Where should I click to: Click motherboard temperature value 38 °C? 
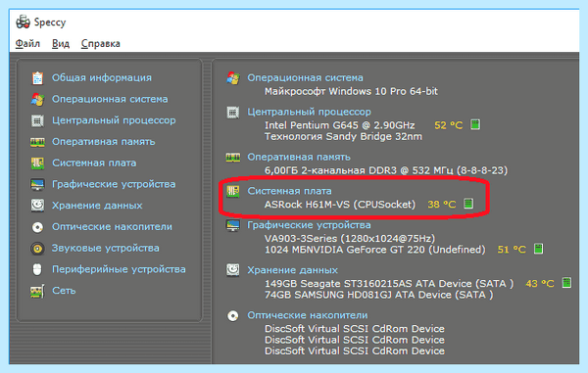coord(442,205)
